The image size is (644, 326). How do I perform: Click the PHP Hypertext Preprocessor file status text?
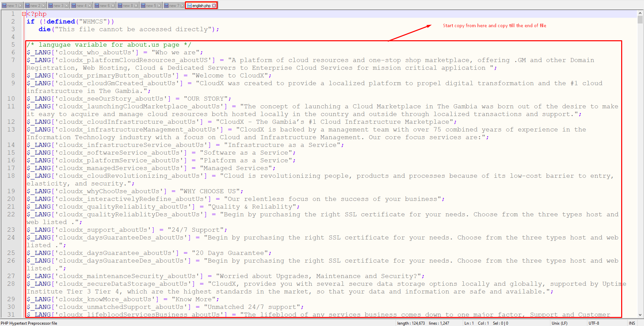[29, 323]
